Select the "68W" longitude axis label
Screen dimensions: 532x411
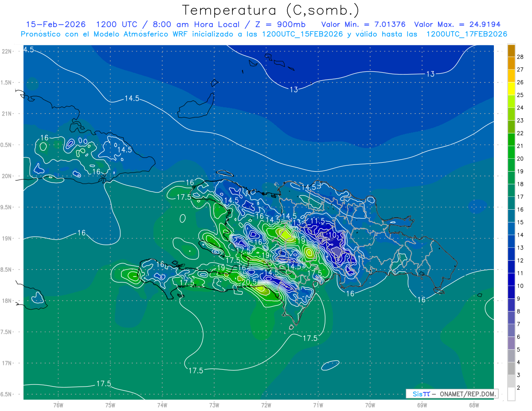[473, 405]
